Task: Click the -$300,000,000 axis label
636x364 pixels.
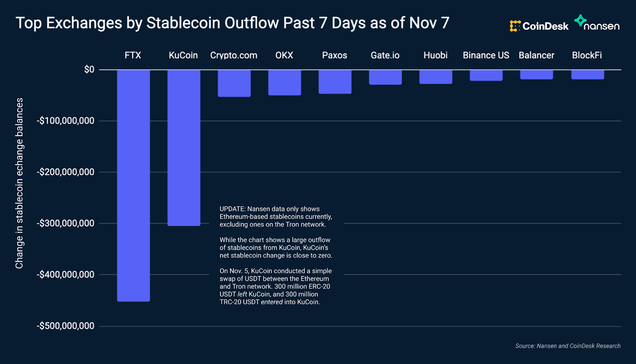Action: click(x=66, y=223)
